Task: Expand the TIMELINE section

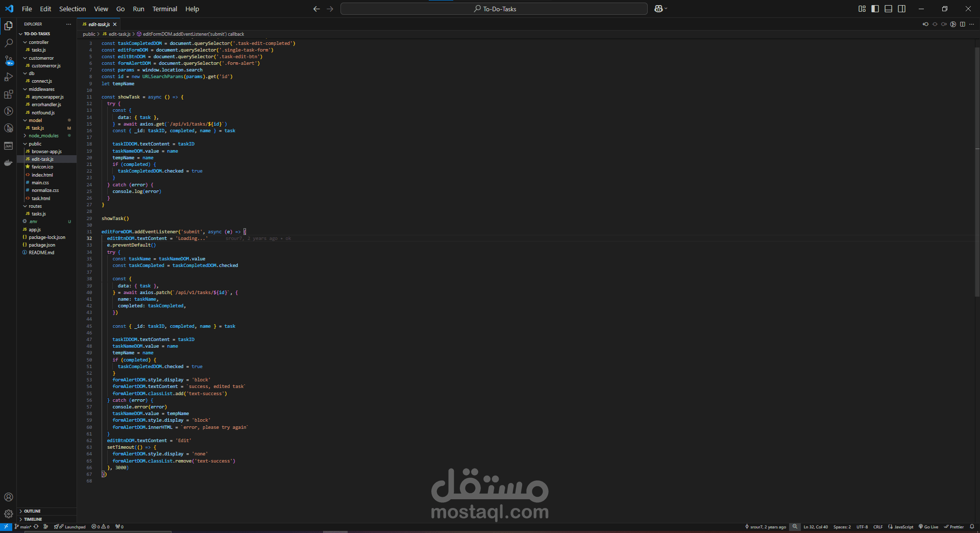Action: pyautogui.click(x=47, y=519)
